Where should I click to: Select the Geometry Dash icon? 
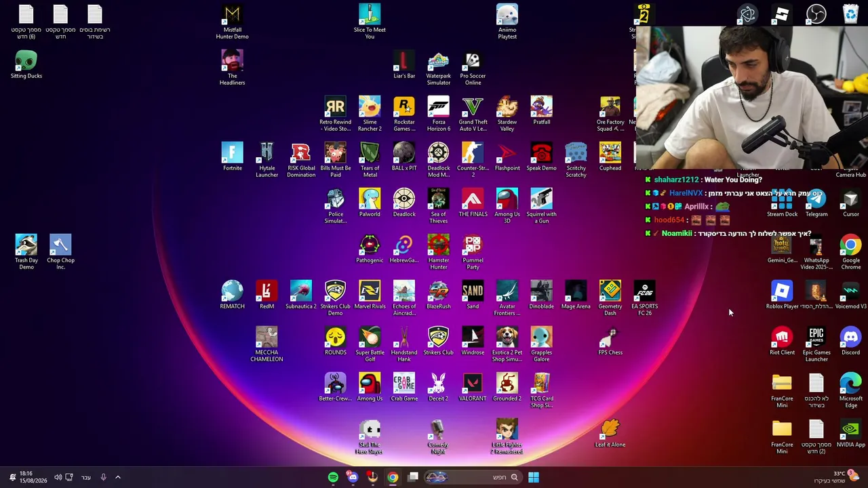pyautogui.click(x=610, y=299)
